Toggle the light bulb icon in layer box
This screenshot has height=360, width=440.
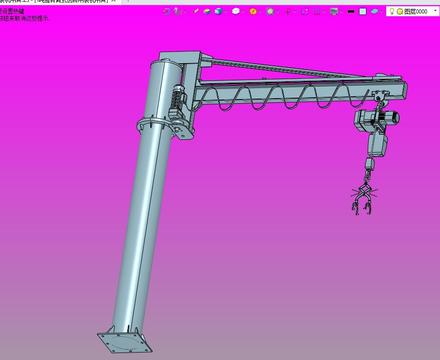click(392, 12)
